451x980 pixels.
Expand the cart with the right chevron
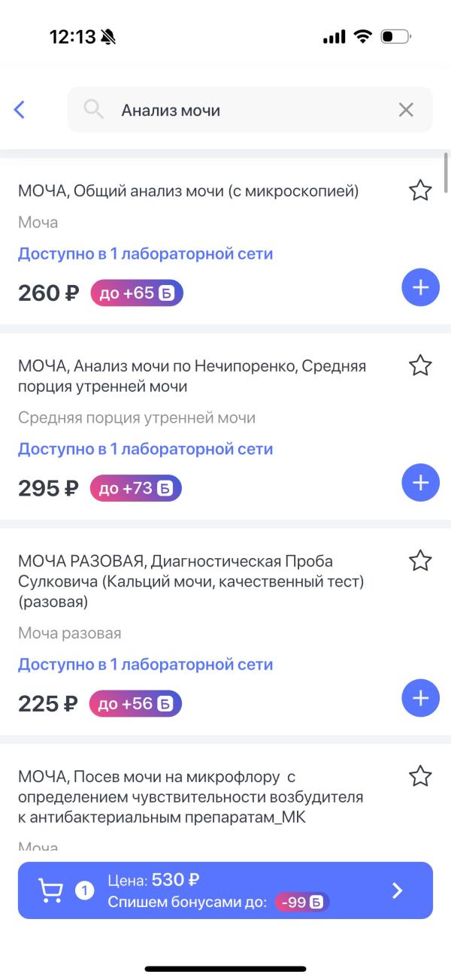pyautogui.click(x=398, y=890)
